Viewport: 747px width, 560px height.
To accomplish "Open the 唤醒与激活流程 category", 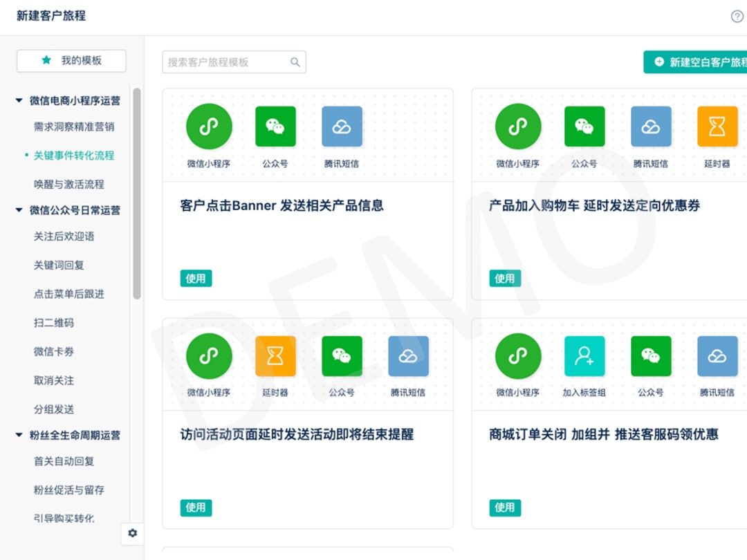I will (x=69, y=185).
